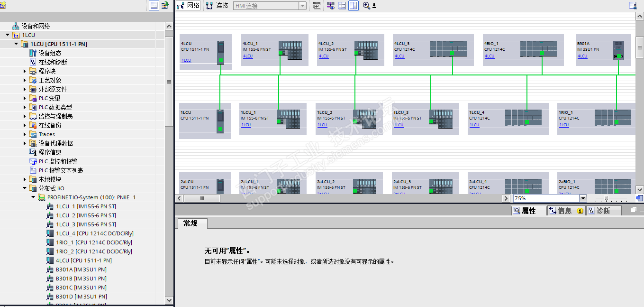Screen dimensions: 644x307
Task: Expand the 程序块 tree node
Action: pyautogui.click(x=25, y=71)
